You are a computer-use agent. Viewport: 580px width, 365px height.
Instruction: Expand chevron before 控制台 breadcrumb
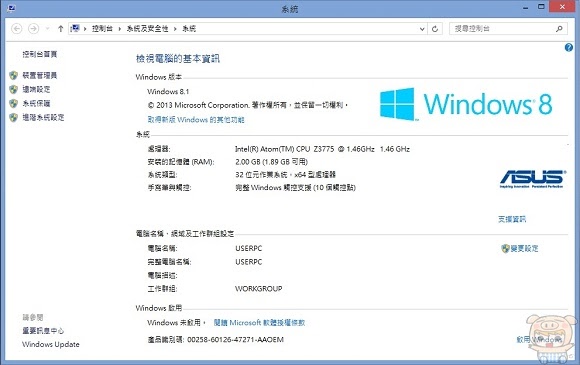tap(85, 28)
